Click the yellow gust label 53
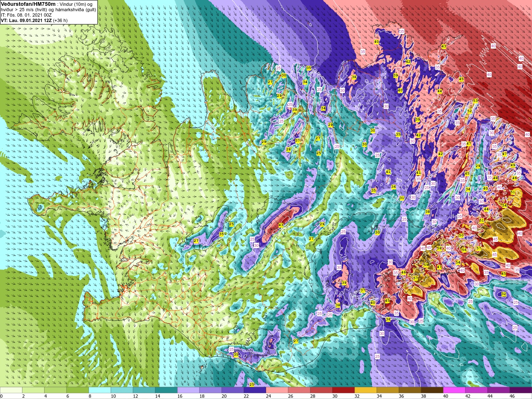 [x=475, y=101]
